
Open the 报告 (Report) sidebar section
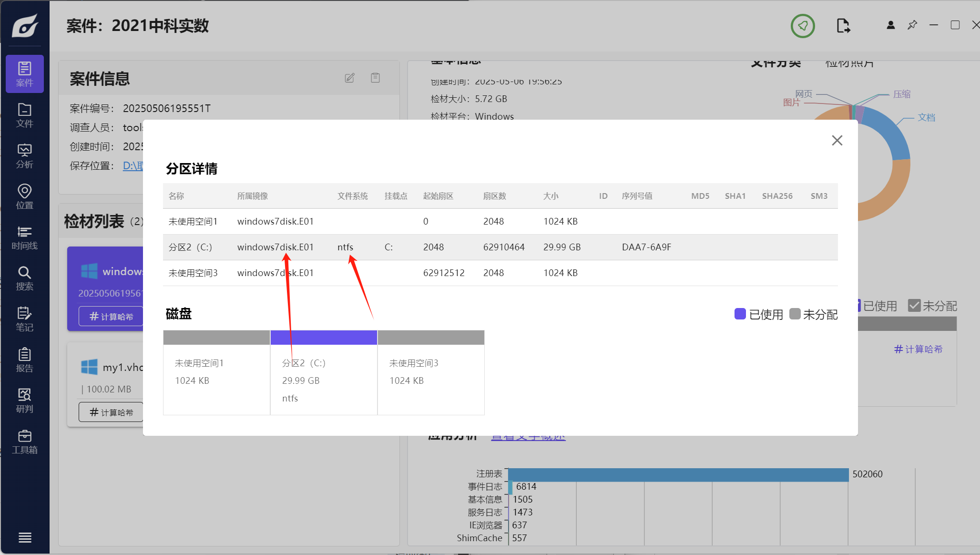point(24,360)
